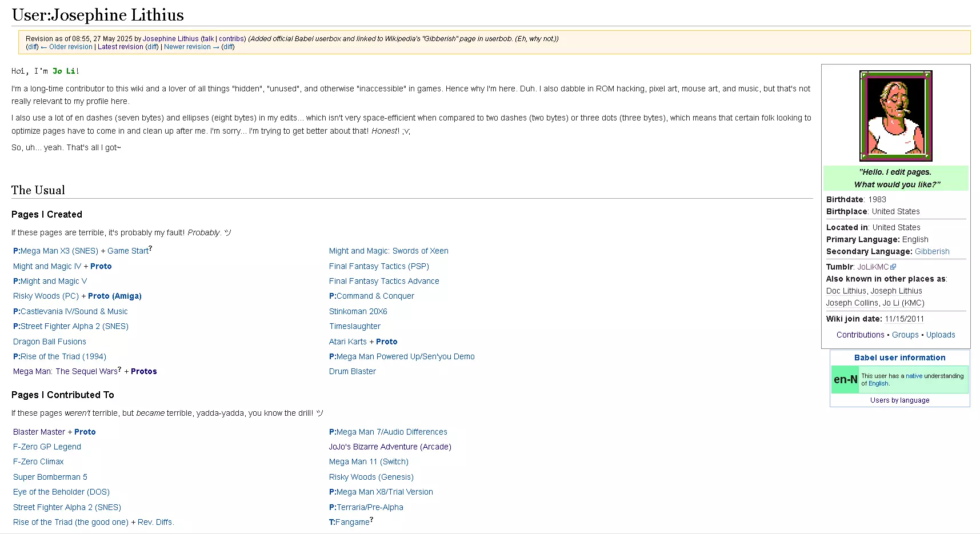Open Uploads link in infobox
Screen dimensions: 980x534
[941, 335]
